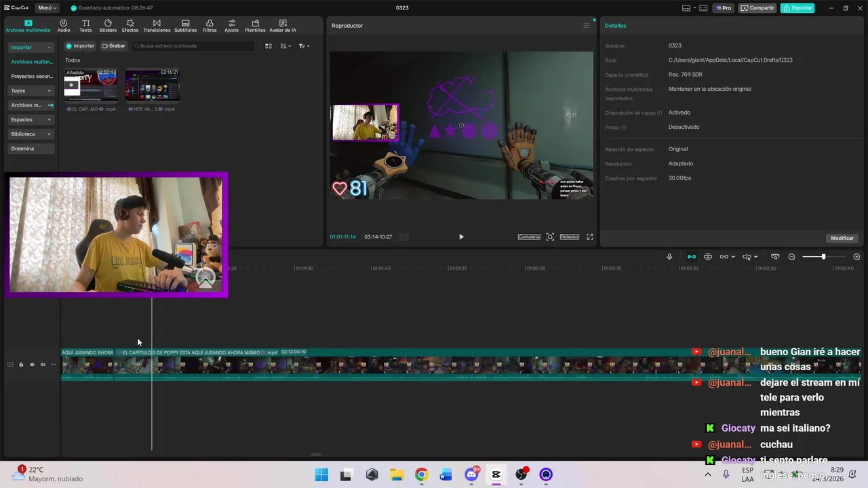The height and width of the screenshot is (488, 868).
Task: Open the Filtros panel
Action: coord(210,26)
